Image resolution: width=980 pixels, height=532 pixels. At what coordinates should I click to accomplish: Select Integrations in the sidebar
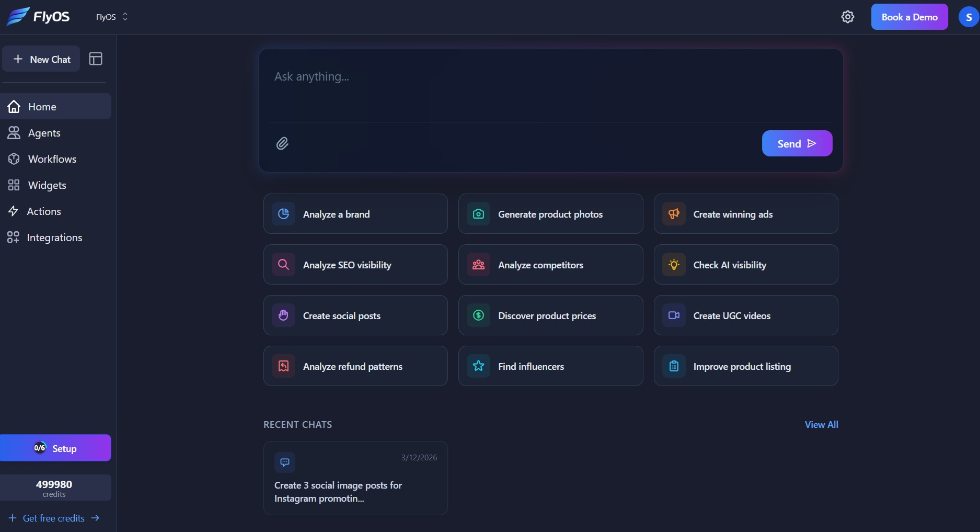click(x=55, y=237)
